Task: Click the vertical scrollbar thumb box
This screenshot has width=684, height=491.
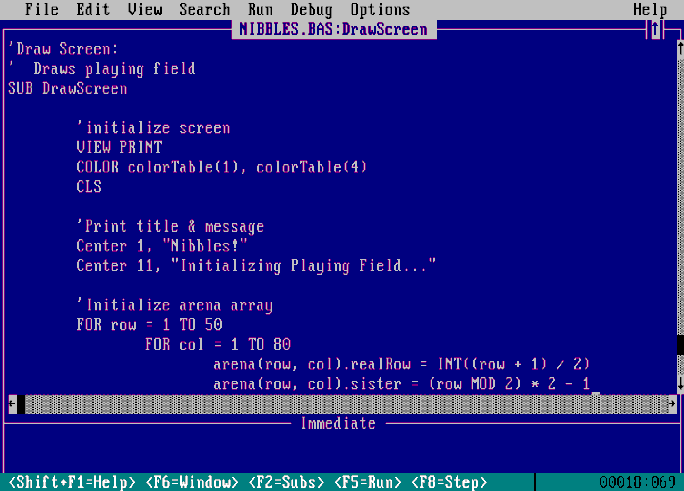Action: pos(680,344)
